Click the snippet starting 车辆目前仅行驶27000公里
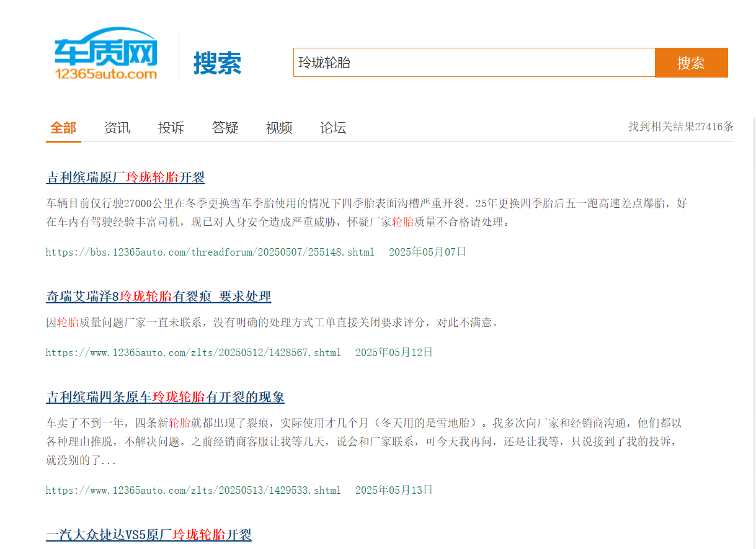Image resolution: width=756 pixels, height=549 pixels. pyautogui.click(x=367, y=213)
